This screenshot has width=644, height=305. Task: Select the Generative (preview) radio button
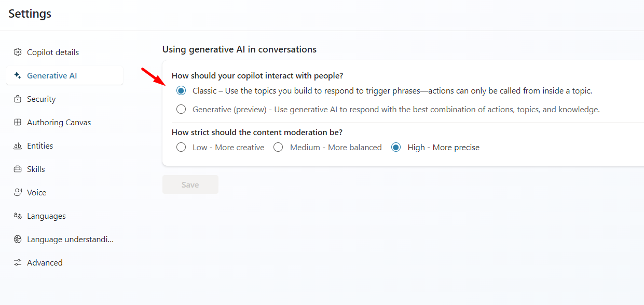pos(181,110)
